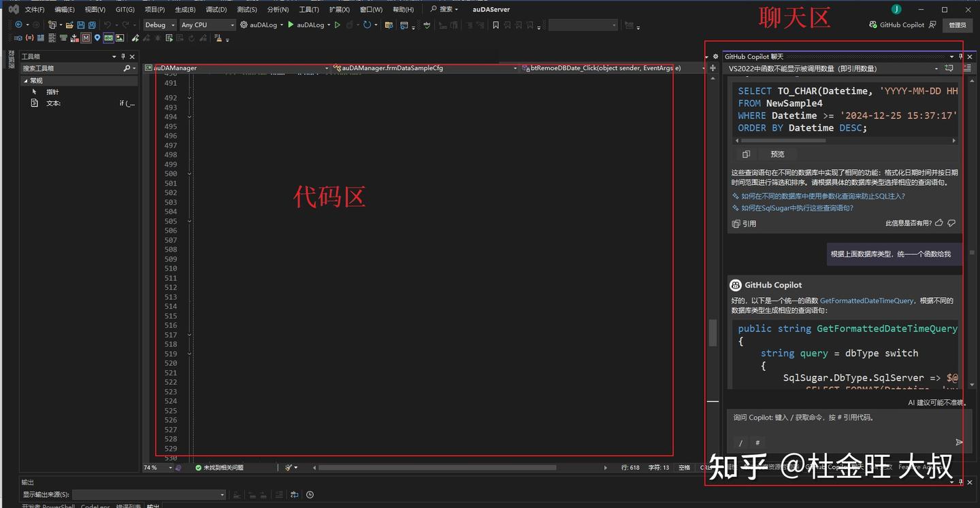Open the Any CPU platform dropdown
The width and height of the screenshot is (980, 508).
tap(208, 24)
